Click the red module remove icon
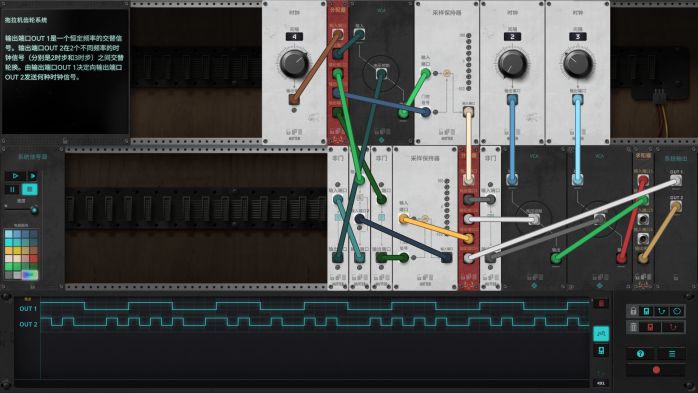The height and width of the screenshot is (393, 698). tap(650, 328)
